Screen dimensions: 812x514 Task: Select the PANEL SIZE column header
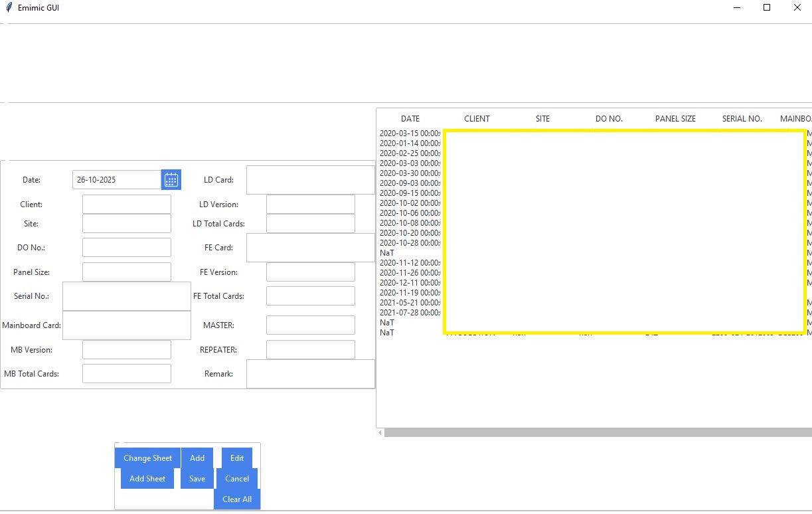[x=675, y=119]
